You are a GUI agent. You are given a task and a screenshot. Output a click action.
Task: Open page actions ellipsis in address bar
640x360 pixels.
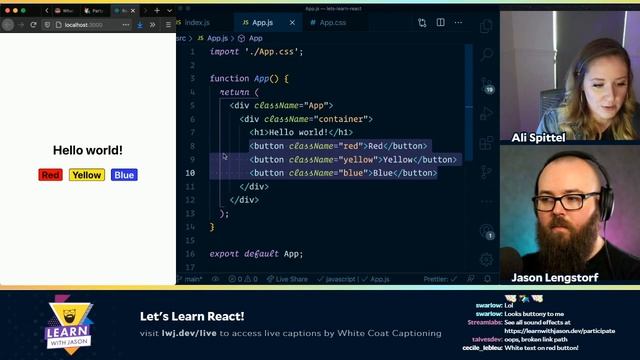pos(126,25)
